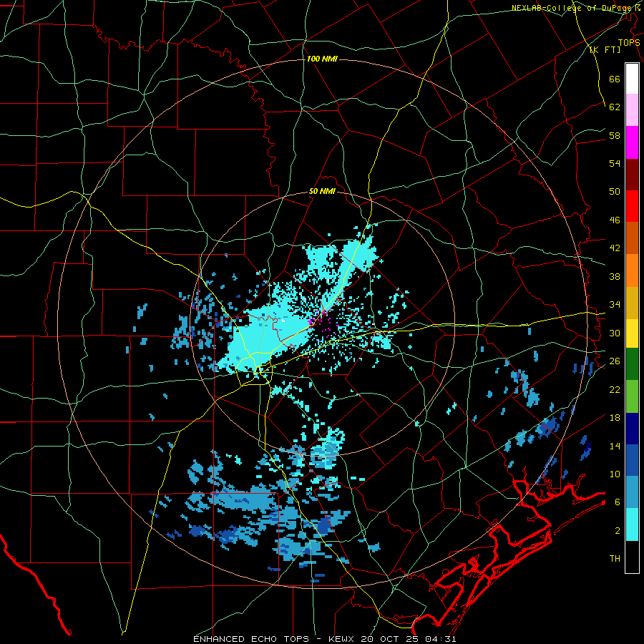This screenshot has height=644, width=644.
Task: Click the '54' legend value
Action: point(615,163)
